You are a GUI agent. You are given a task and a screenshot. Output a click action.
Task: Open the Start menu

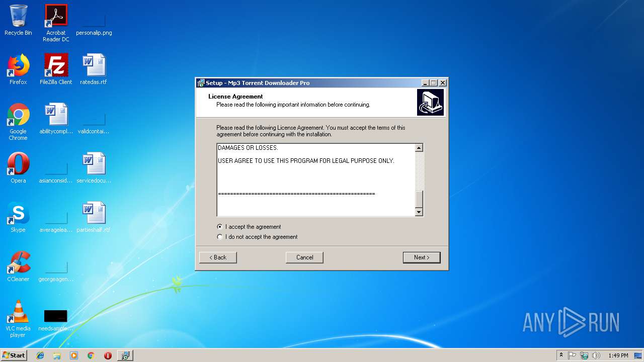(x=14, y=355)
